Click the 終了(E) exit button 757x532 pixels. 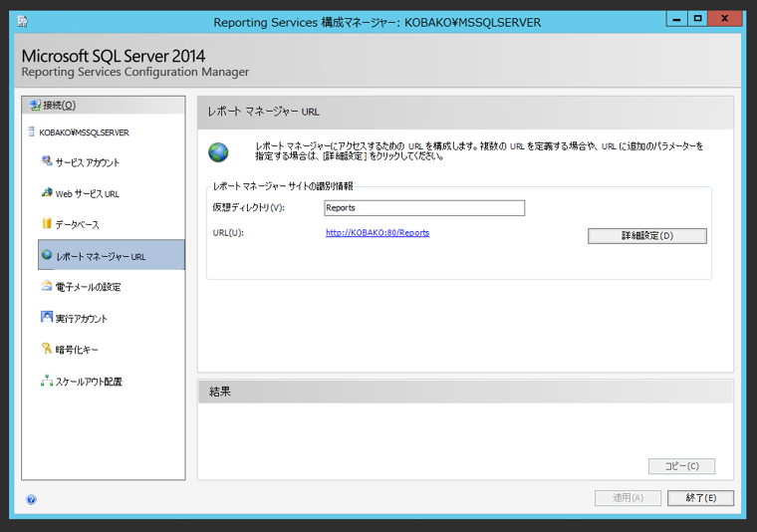click(x=700, y=498)
